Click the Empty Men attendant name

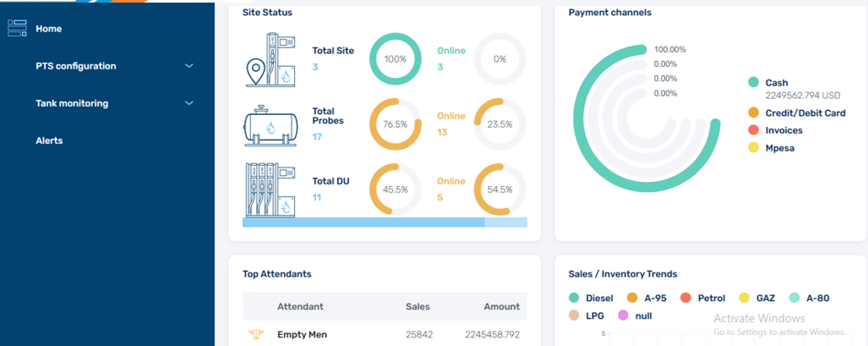[302, 335]
